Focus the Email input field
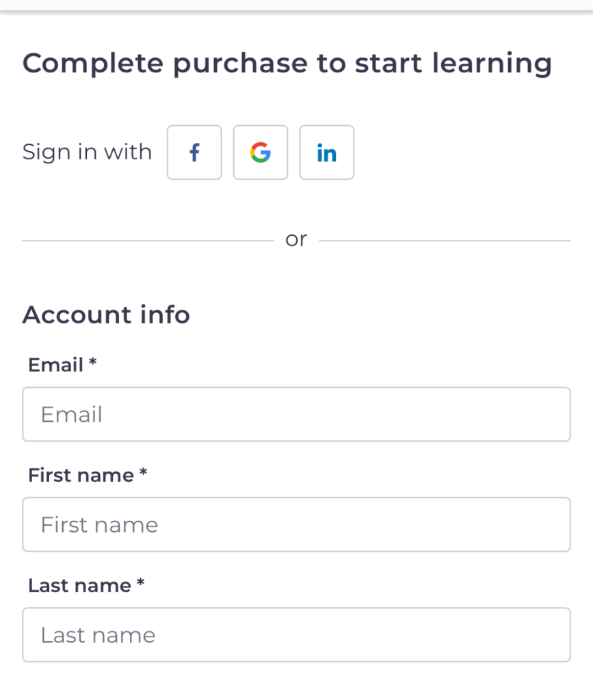The height and width of the screenshot is (700, 593). tap(297, 414)
